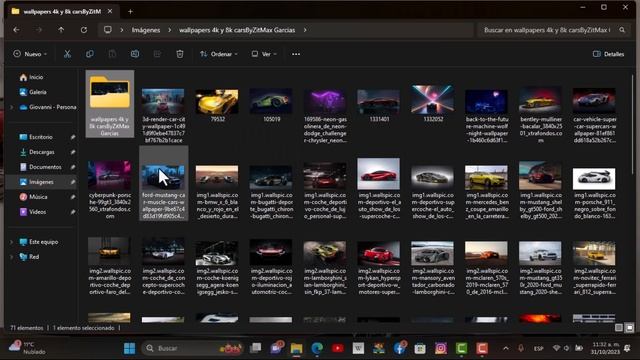Click the taskbar Buscar search box
Viewport: 640px width, 360px height.
point(192,348)
